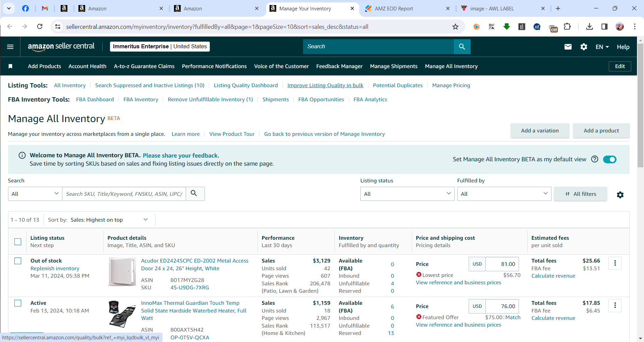Click into the Seller Central search field
This screenshot has height=342, width=644.
coord(378,47)
